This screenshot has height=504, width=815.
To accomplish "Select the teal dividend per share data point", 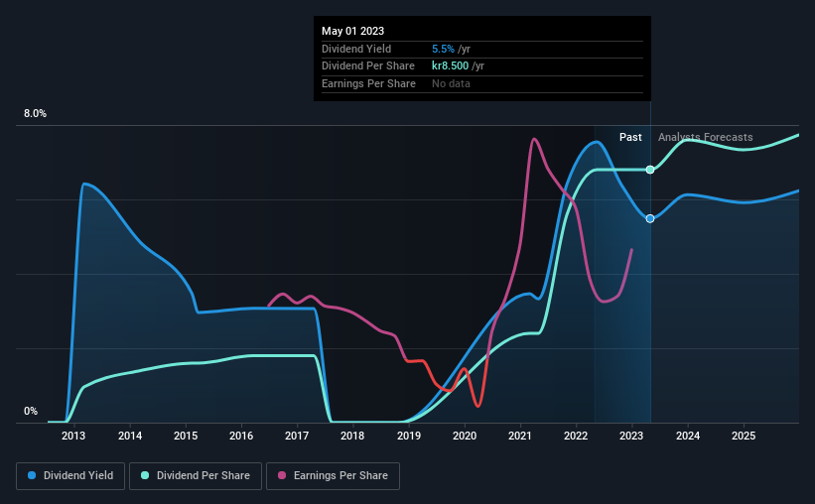I will pos(650,170).
